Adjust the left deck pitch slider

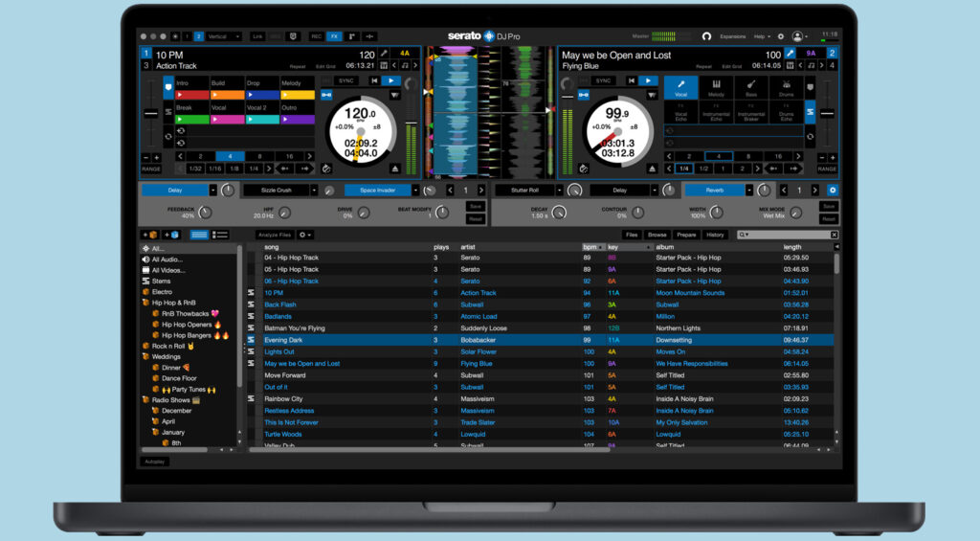pyautogui.click(x=151, y=114)
